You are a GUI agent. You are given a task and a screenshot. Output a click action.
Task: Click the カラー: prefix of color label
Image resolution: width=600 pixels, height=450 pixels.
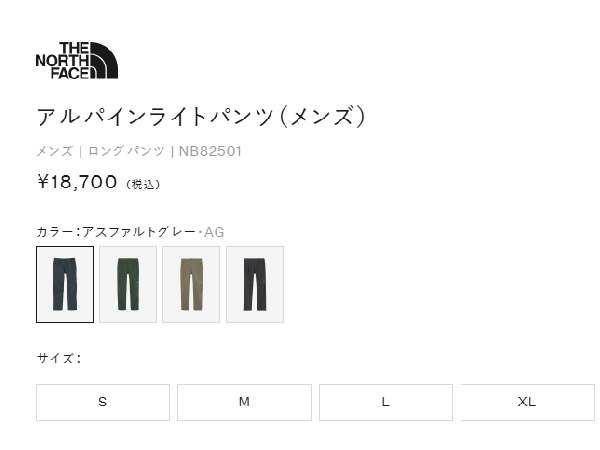click(59, 232)
